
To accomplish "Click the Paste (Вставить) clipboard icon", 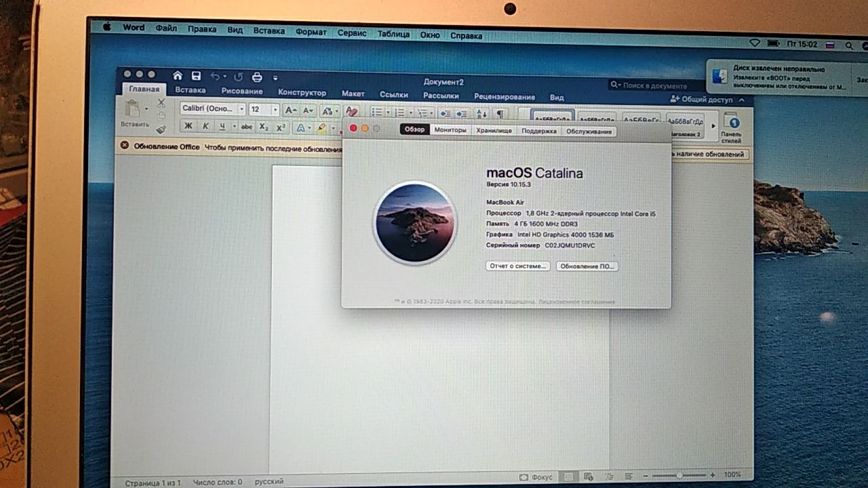I will 133,110.
